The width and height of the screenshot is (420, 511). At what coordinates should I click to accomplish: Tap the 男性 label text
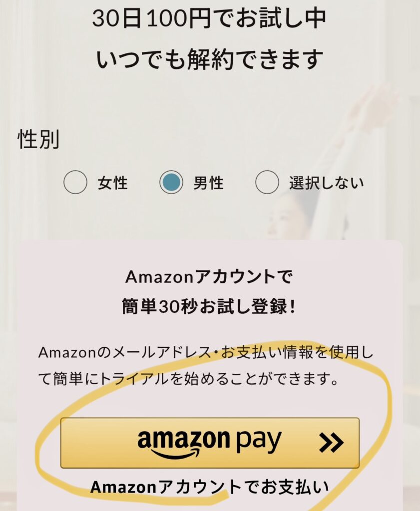208,183
